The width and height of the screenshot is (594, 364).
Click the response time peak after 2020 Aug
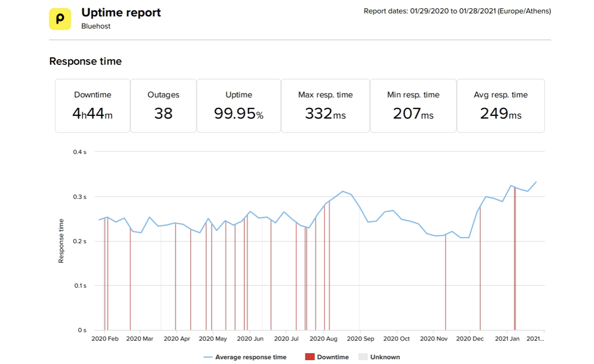pos(343,191)
